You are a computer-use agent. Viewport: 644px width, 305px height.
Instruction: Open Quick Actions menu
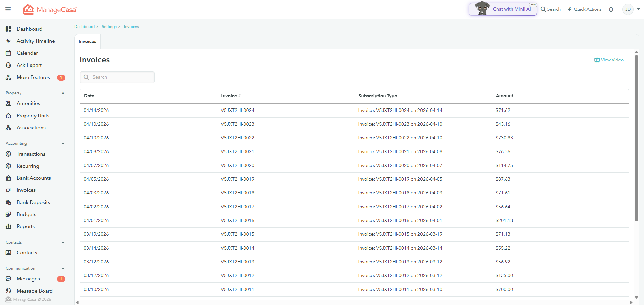[584, 9]
